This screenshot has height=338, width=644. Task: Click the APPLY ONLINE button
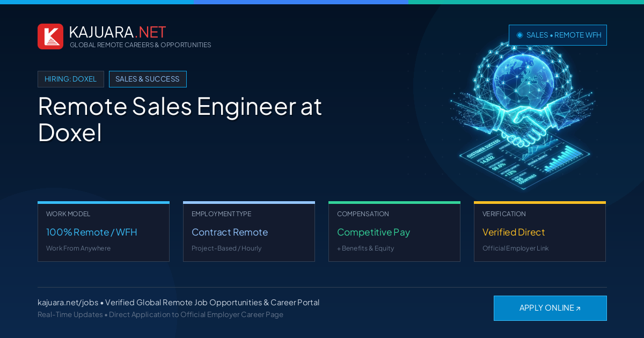click(550, 308)
